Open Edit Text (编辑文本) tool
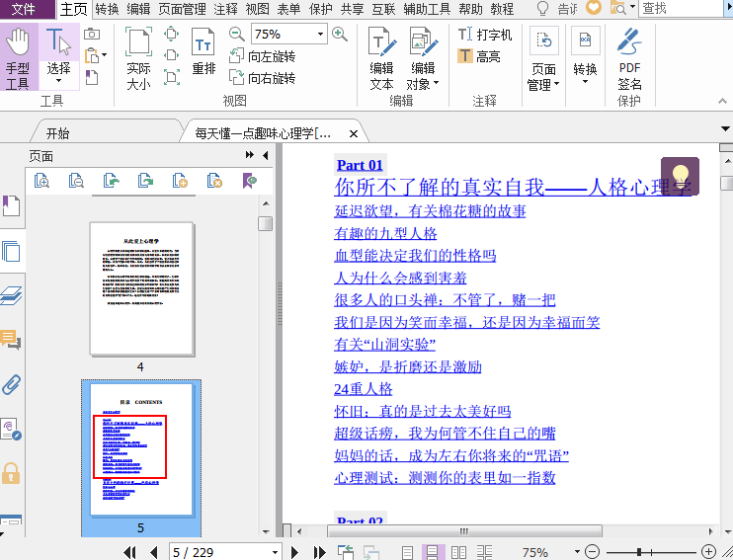This screenshot has height=560, width=733. [382, 58]
